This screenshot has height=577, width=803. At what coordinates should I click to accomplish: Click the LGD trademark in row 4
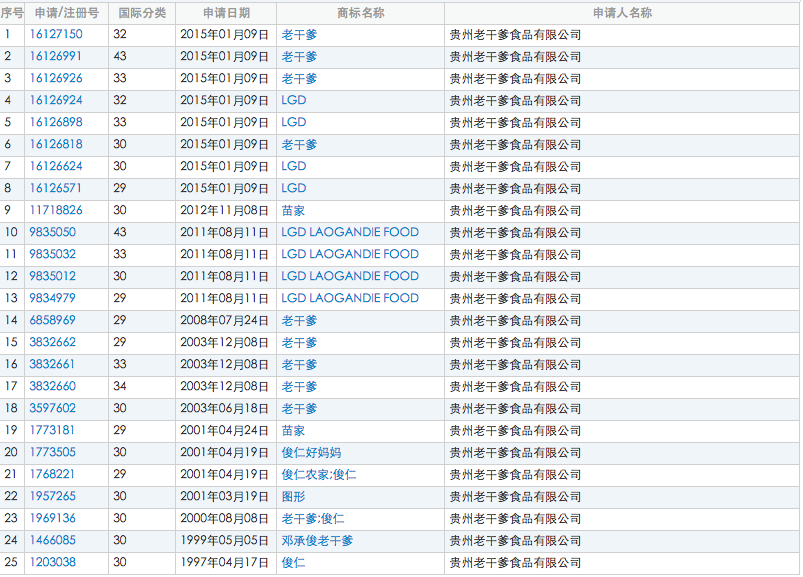click(294, 100)
